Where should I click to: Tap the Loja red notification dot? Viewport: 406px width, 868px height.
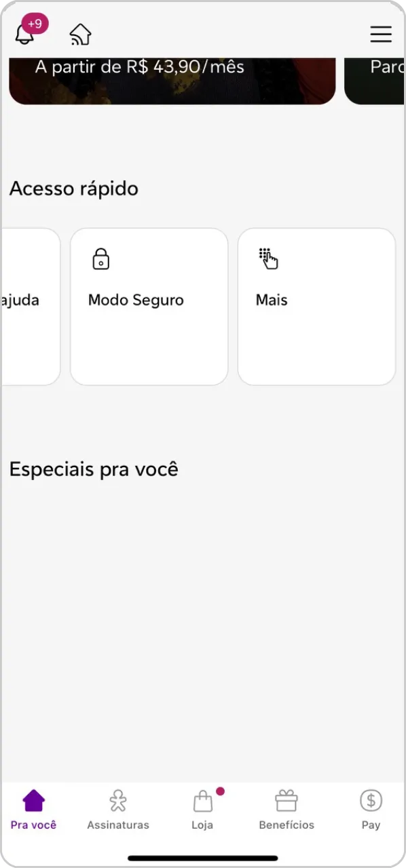220,791
